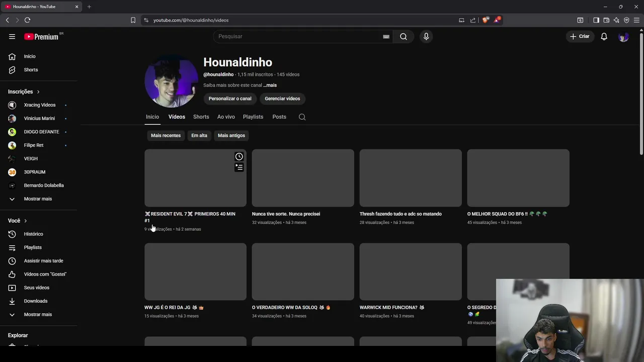Click the YouTube Premium logo
644x362 pixels.
coord(41,37)
